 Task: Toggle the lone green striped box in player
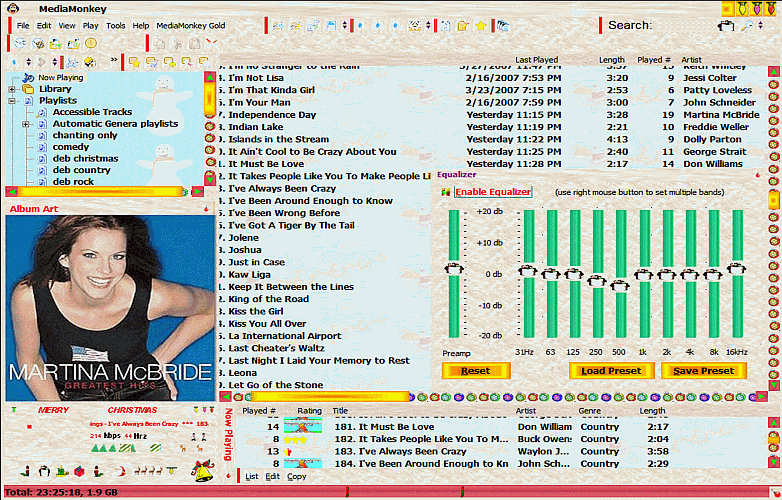[x=155, y=448]
